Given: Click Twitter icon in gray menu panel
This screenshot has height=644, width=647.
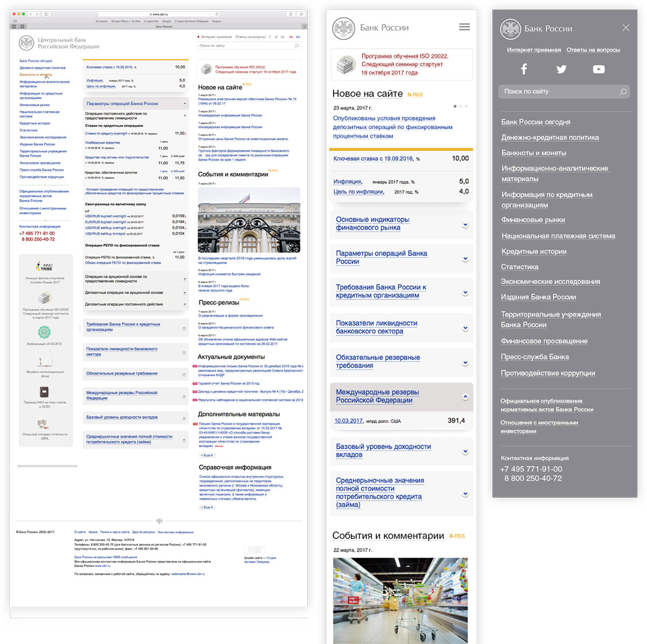Looking at the screenshot, I should [x=561, y=69].
